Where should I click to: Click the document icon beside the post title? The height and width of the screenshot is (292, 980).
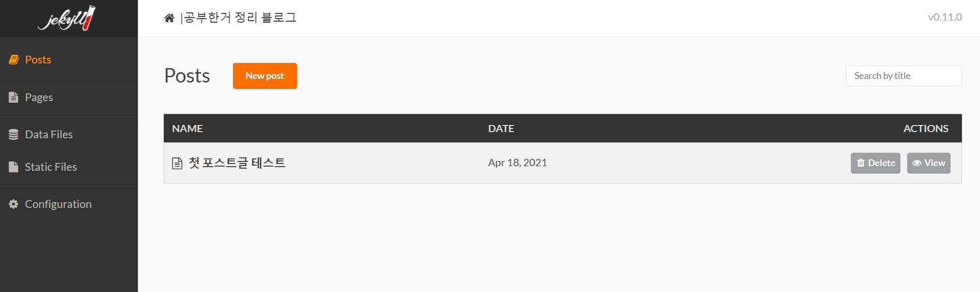click(177, 164)
